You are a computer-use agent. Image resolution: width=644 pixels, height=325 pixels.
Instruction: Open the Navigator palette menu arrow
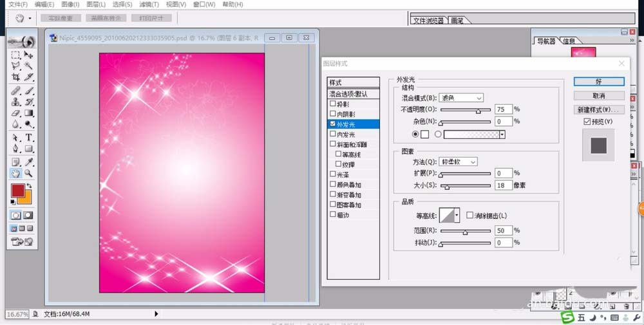tap(632, 41)
